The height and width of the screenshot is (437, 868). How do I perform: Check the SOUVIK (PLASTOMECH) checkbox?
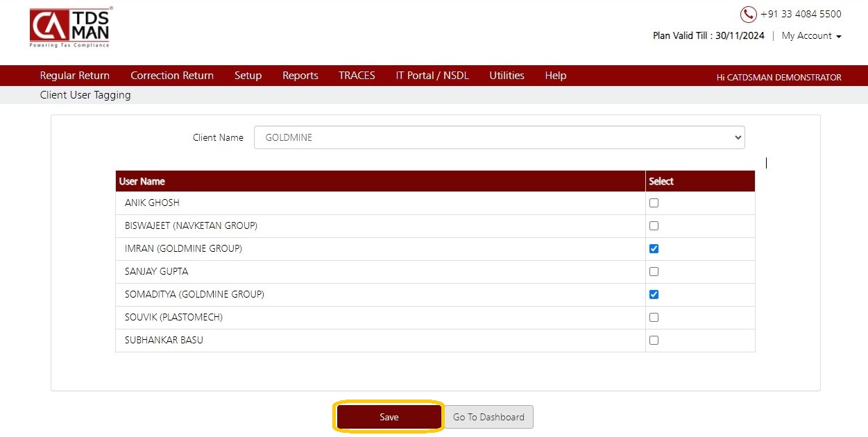[x=654, y=318]
